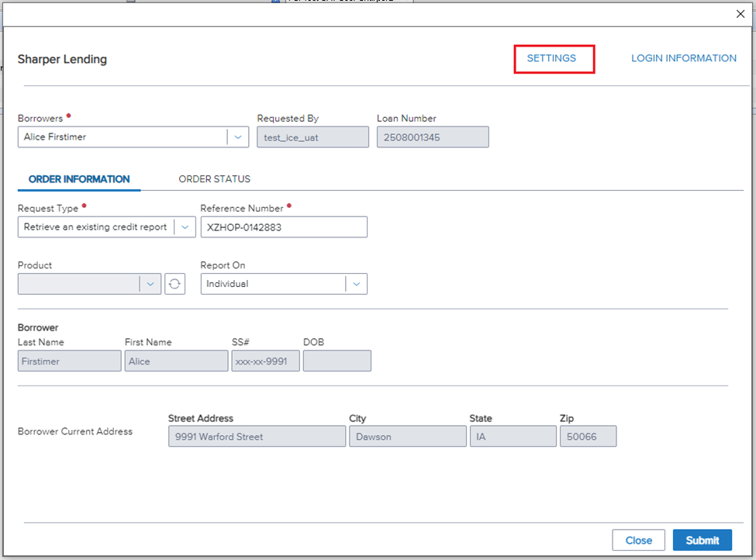The height and width of the screenshot is (560, 756).
Task: Click the Requested By field
Action: tap(312, 137)
